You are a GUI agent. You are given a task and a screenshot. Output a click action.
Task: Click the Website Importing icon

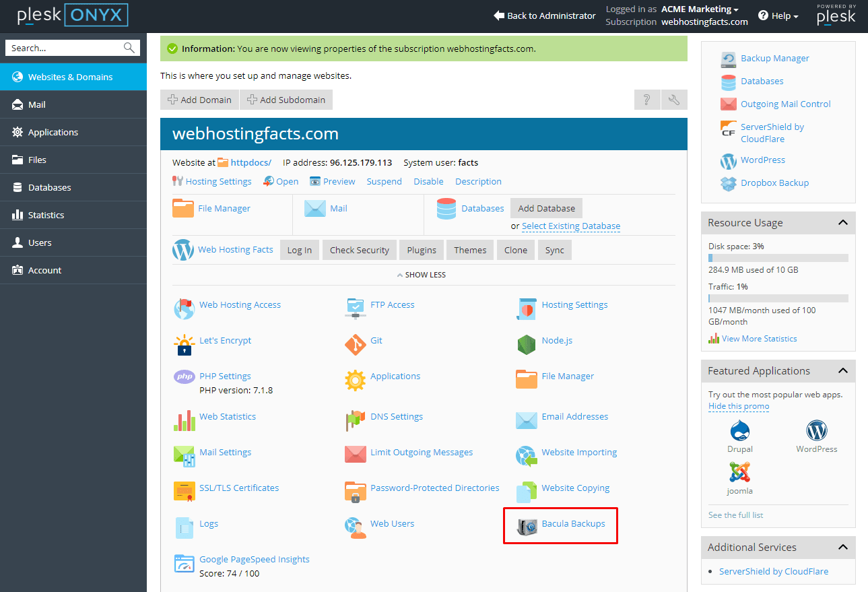click(527, 457)
